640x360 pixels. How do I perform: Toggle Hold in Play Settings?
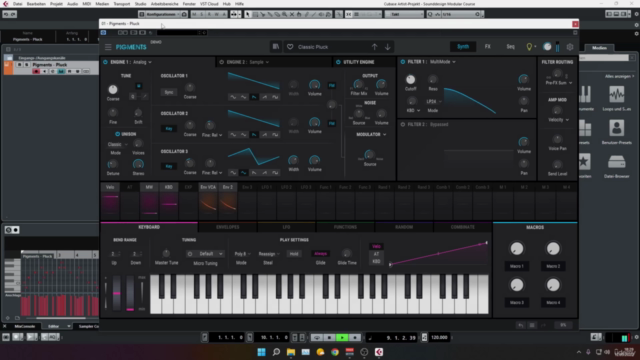tap(294, 254)
